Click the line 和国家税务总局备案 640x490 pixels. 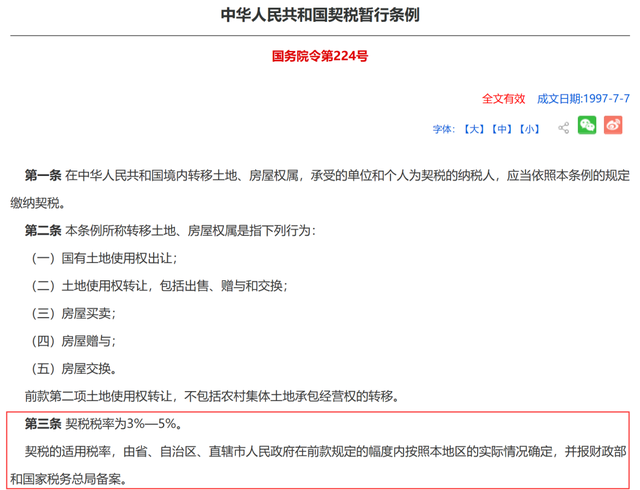click(x=68, y=479)
